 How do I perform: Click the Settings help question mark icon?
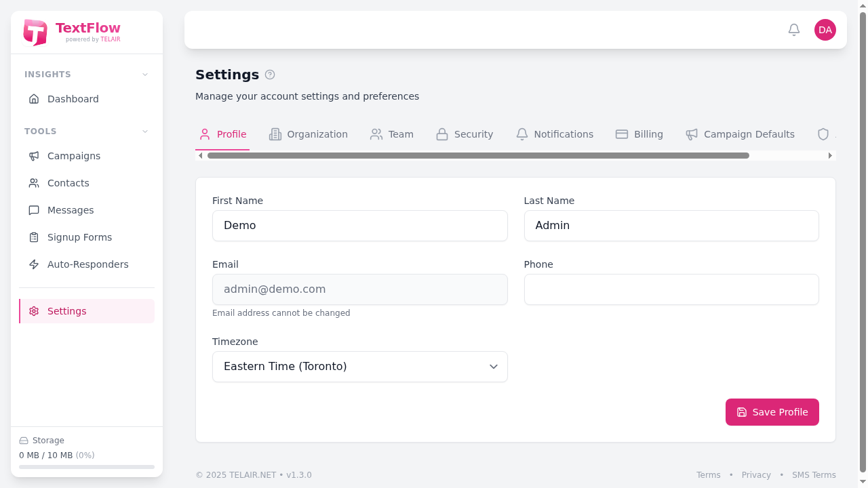point(270,75)
